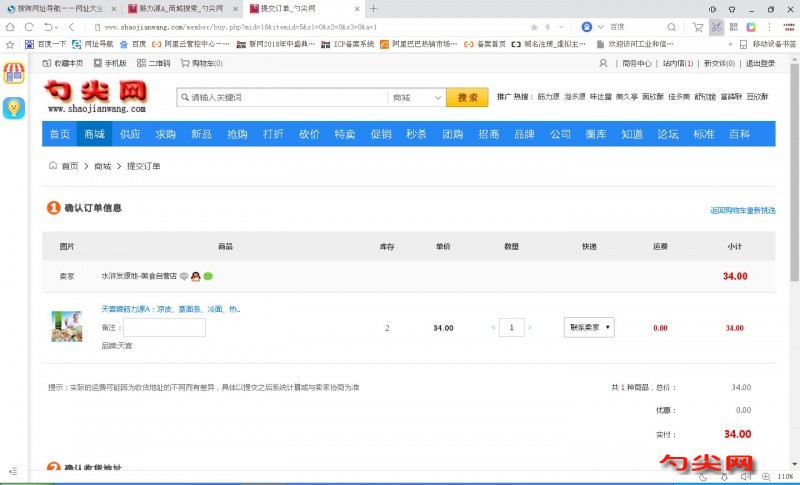
Task: Click the yellow lightbulb icon in left sidebar
Action: click(x=14, y=108)
